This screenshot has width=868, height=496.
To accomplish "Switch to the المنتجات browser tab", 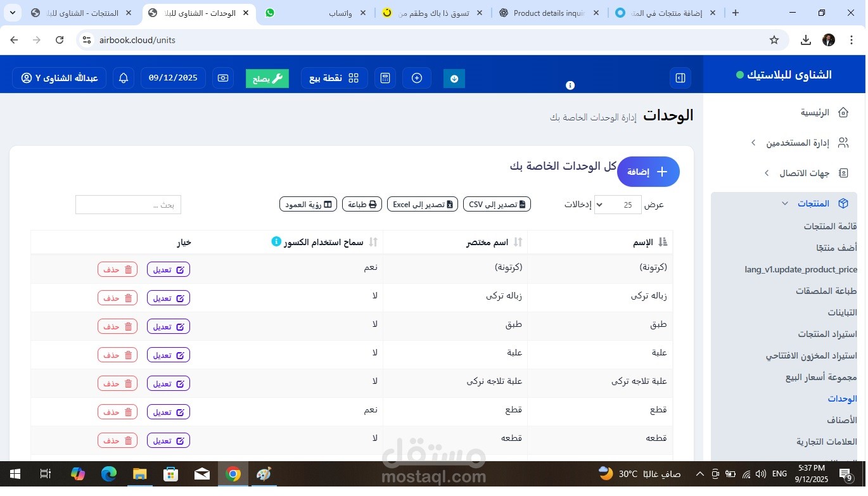I will 82,12.
